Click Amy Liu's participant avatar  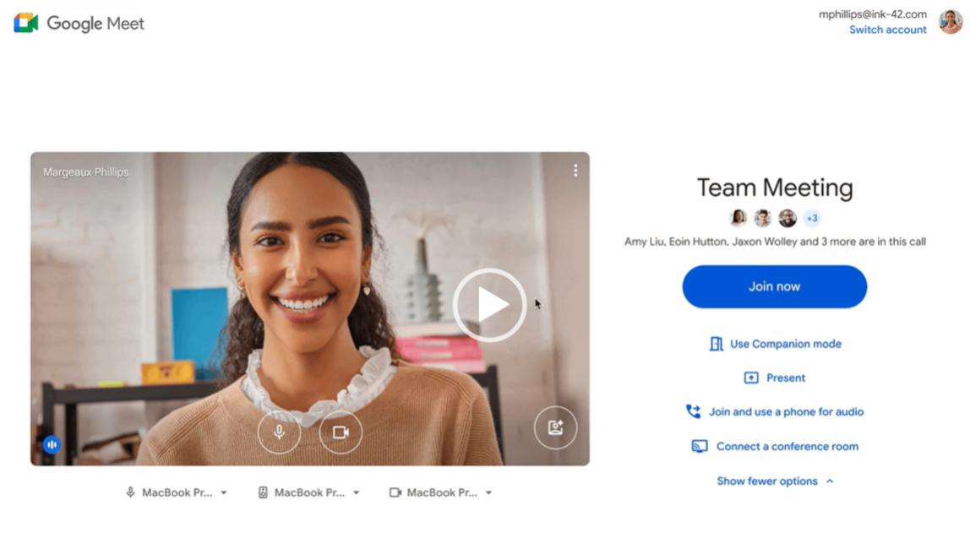tap(738, 218)
